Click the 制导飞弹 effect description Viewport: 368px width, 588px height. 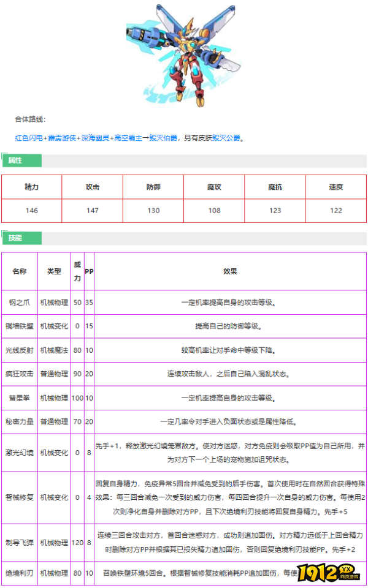pos(230,542)
